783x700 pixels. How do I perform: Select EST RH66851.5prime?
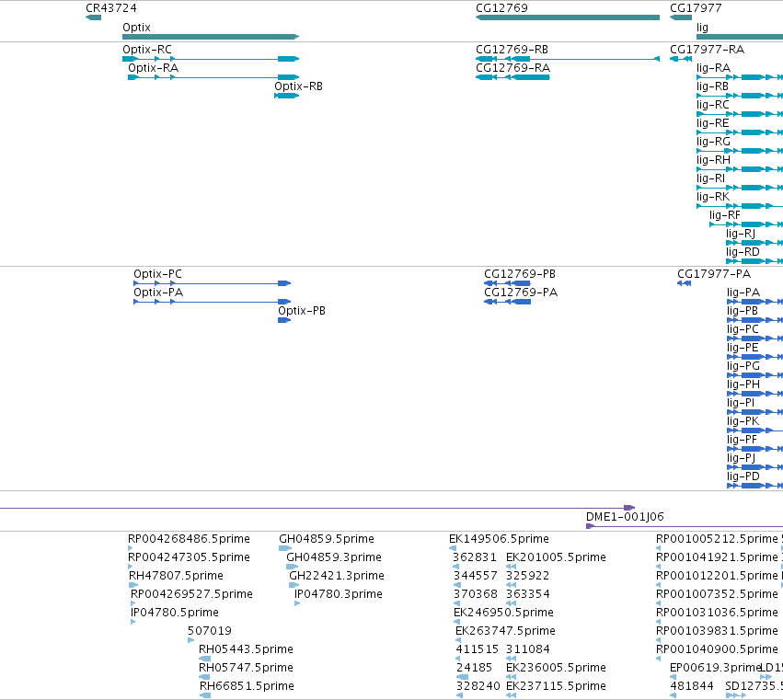click(205, 695)
